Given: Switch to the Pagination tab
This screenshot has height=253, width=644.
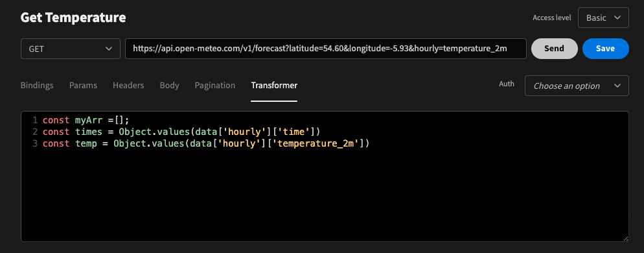Looking at the screenshot, I should coord(215,85).
